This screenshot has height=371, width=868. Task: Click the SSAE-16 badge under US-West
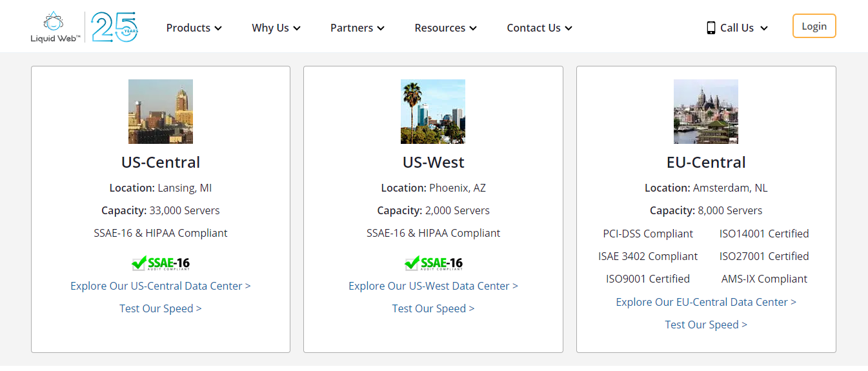434,263
